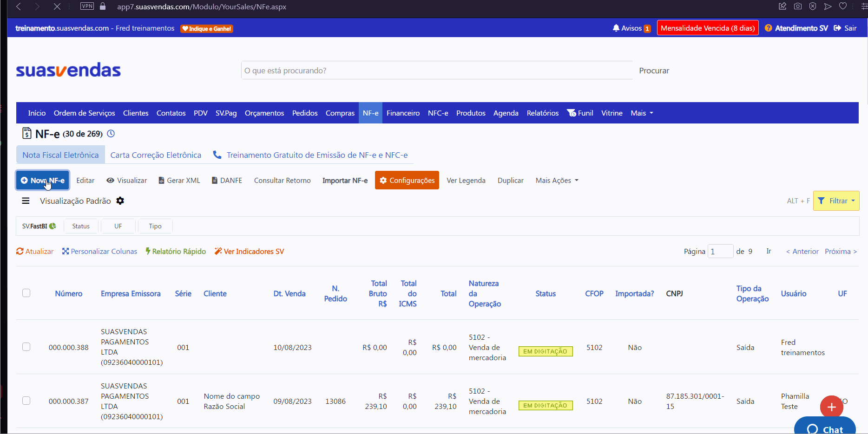Check the row for invoice 000.000.388
This screenshot has height=434, width=868.
click(x=26, y=347)
